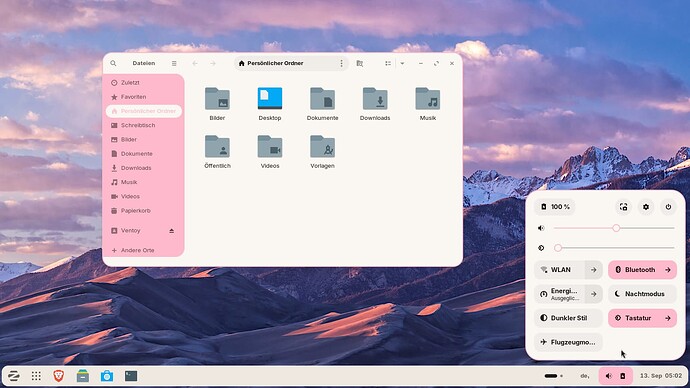Image resolution: width=690 pixels, height=388 pixels.
Task: Close quick settings via tray volume icon
Action: tap(609, 376)
